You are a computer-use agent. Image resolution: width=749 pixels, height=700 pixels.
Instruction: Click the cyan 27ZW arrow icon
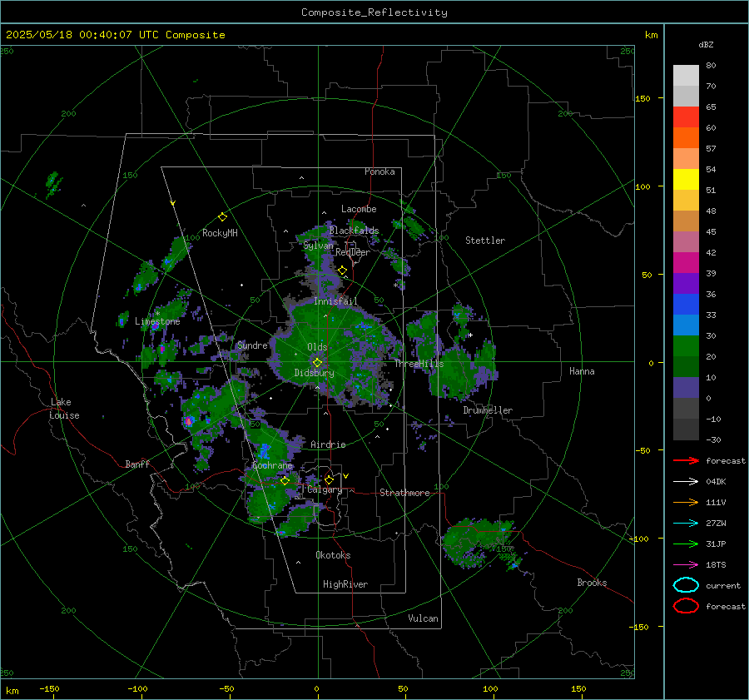click(686, 524)
